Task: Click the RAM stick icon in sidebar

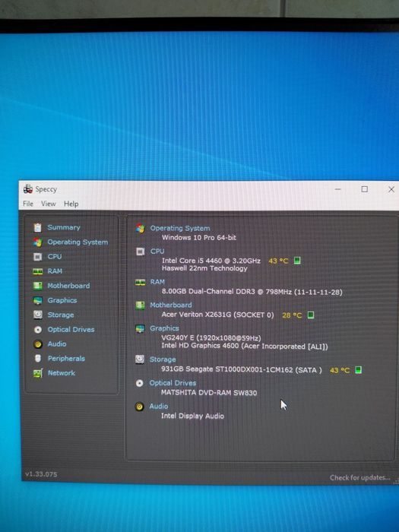Action: coord(38,271)
